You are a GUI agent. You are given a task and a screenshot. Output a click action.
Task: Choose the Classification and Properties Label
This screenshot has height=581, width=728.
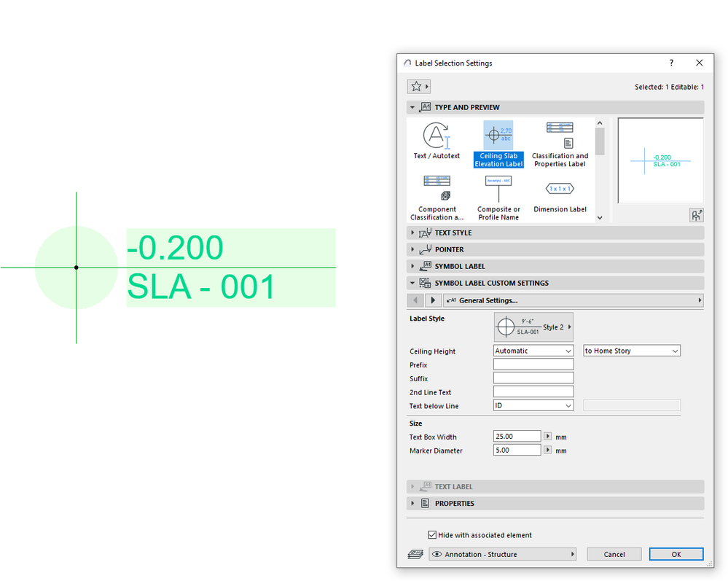pos(560,141)
